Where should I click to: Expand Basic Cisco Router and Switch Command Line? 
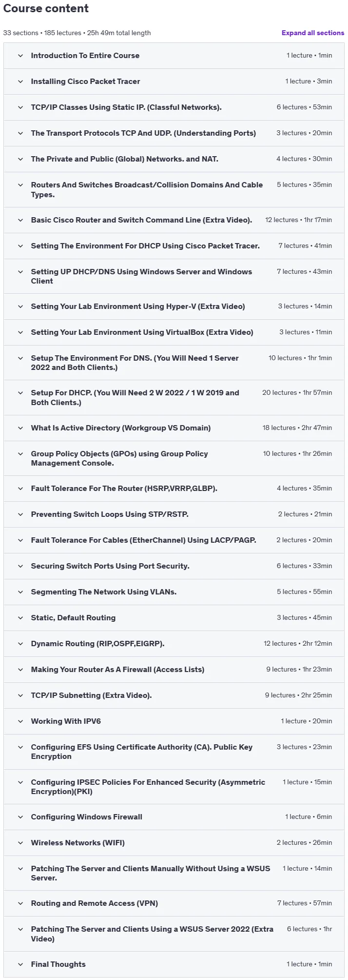(x=174, y=220)
